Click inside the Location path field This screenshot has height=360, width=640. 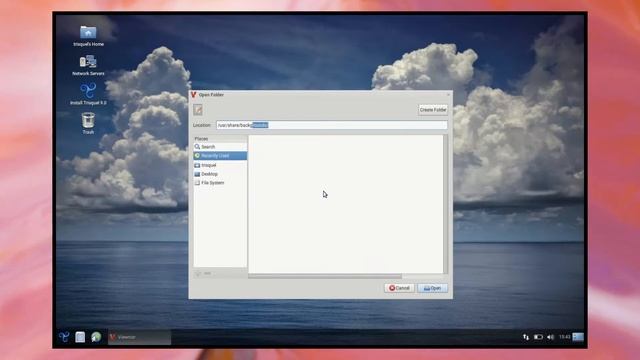(x=331, y=125)
